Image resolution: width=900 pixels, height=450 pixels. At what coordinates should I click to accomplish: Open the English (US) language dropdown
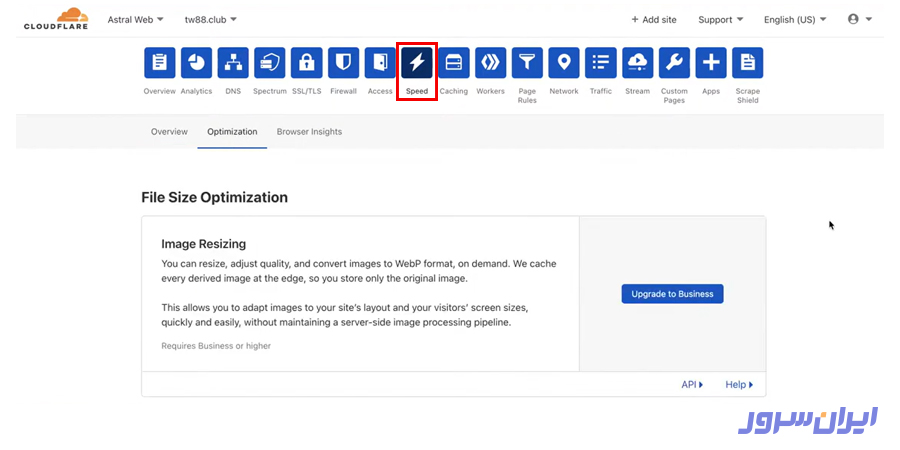[x=795, y=19]
